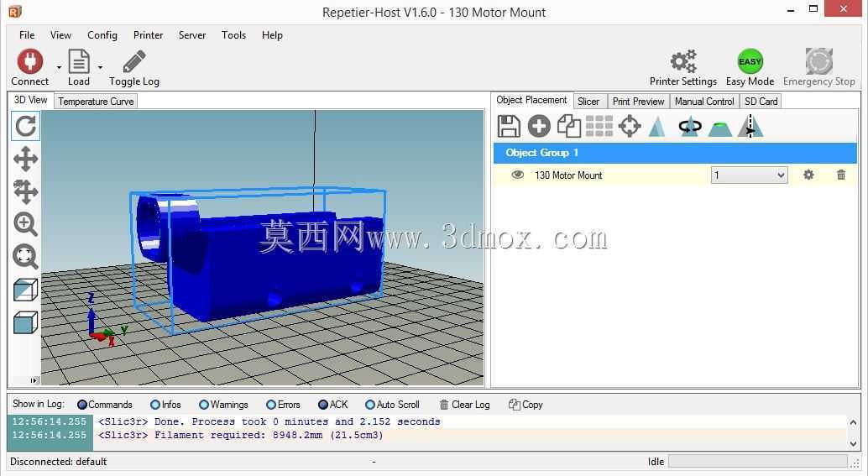868x476 pixels.
Task: Click the mirror object icon
Action: click(750, 126)
